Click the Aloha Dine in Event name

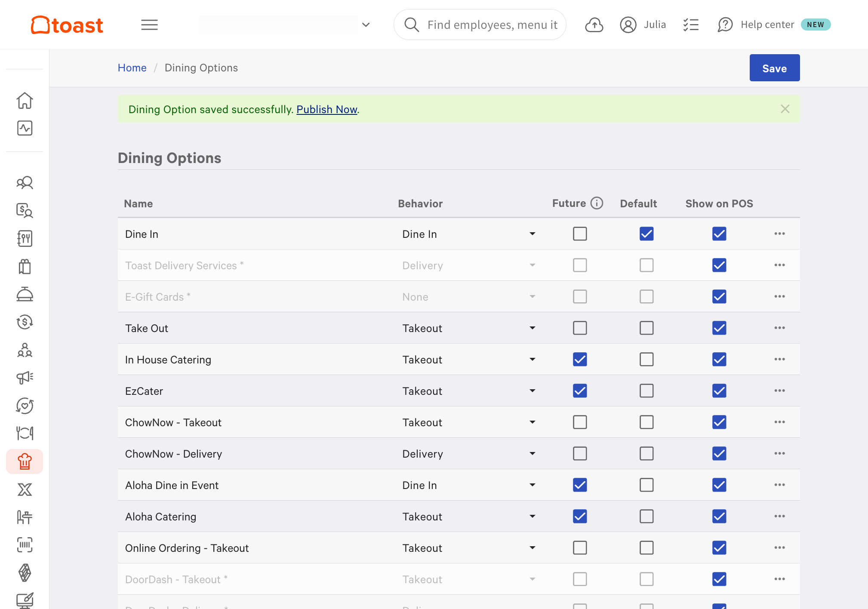click(x=172, y=485)
